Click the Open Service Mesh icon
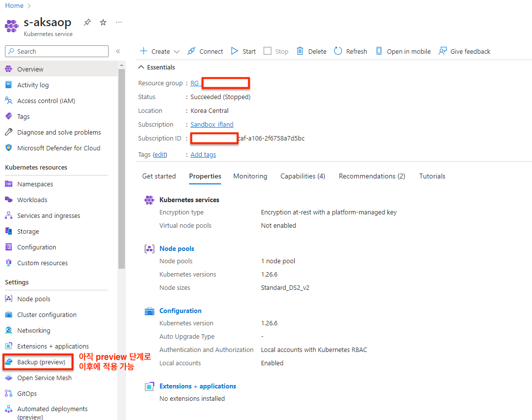Screen dimensions: 532x420 9,378
